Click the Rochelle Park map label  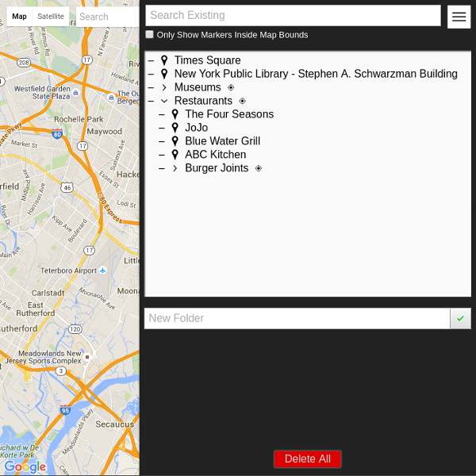point(79,119)
